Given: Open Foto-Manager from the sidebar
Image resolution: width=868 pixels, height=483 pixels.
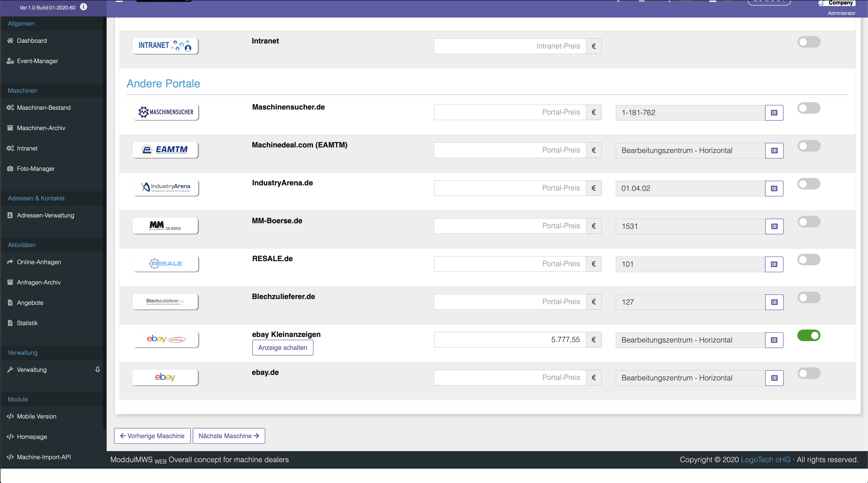Looking at the screenshot, I should coord(35,169).
